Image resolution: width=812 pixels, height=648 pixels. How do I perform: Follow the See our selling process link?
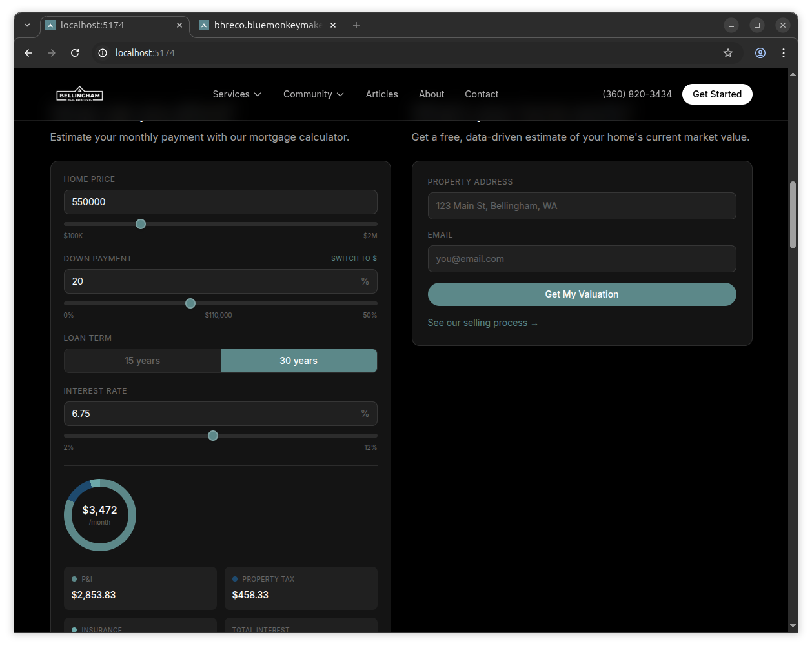(483, 323)
